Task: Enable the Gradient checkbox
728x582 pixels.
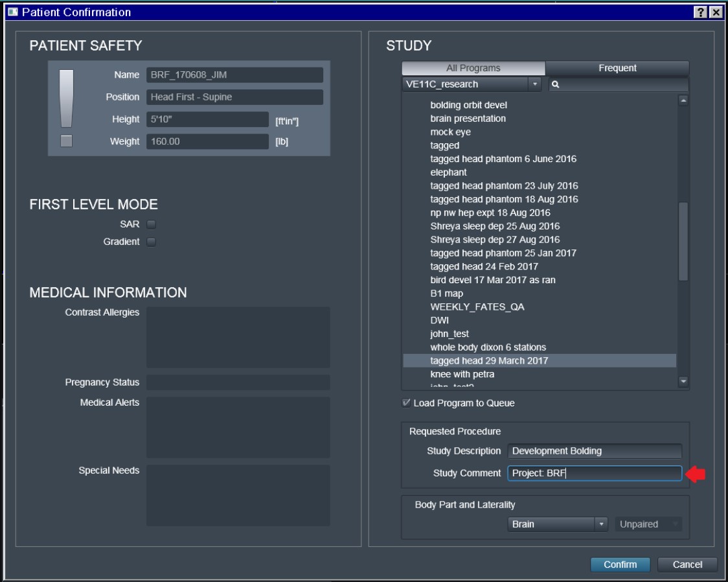Action: 151,242
